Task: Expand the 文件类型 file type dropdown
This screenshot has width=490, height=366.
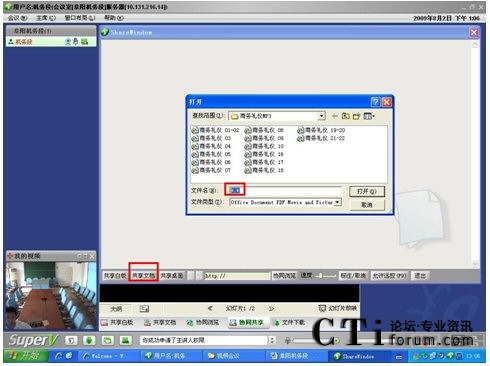Action: click(x=338, y=202)
